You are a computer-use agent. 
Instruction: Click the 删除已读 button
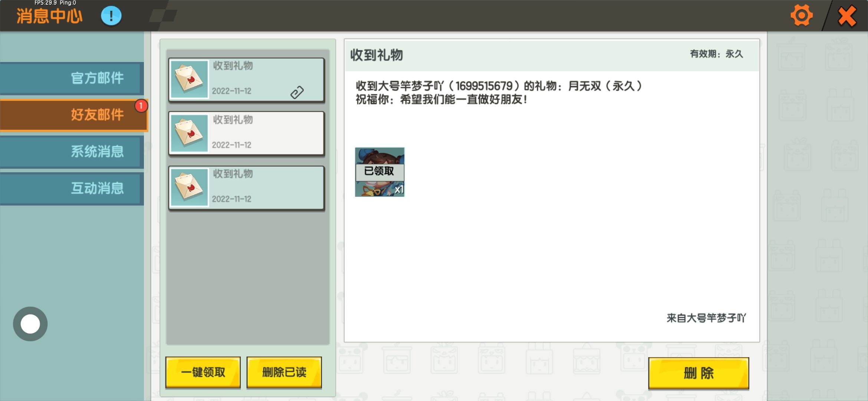coord(284,372)
